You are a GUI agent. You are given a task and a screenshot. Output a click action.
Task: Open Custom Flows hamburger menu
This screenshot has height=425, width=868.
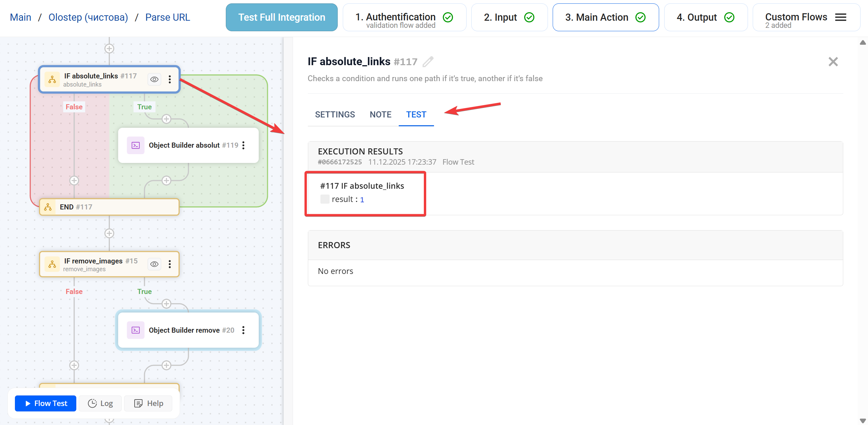(x=841, y=17)
